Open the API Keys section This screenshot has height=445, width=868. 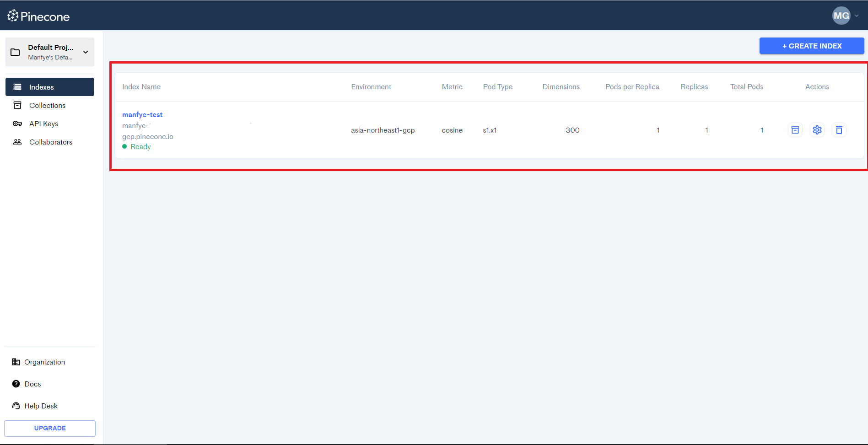[50, 123]
